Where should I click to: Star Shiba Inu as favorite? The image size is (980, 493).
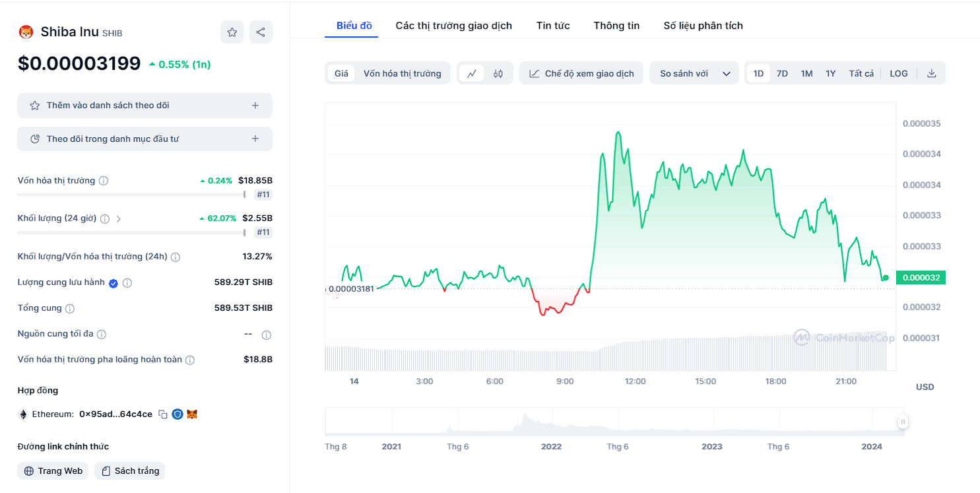coord(232,32)
